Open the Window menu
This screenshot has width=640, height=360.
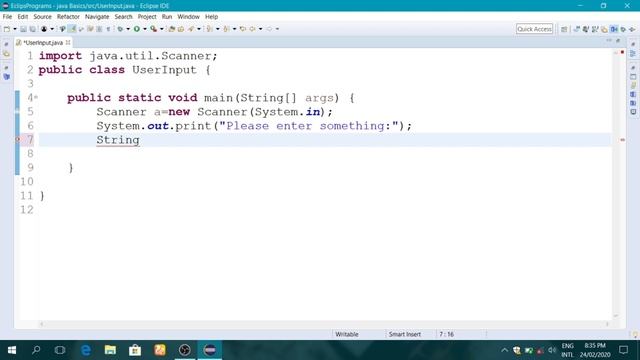[188, 17]
